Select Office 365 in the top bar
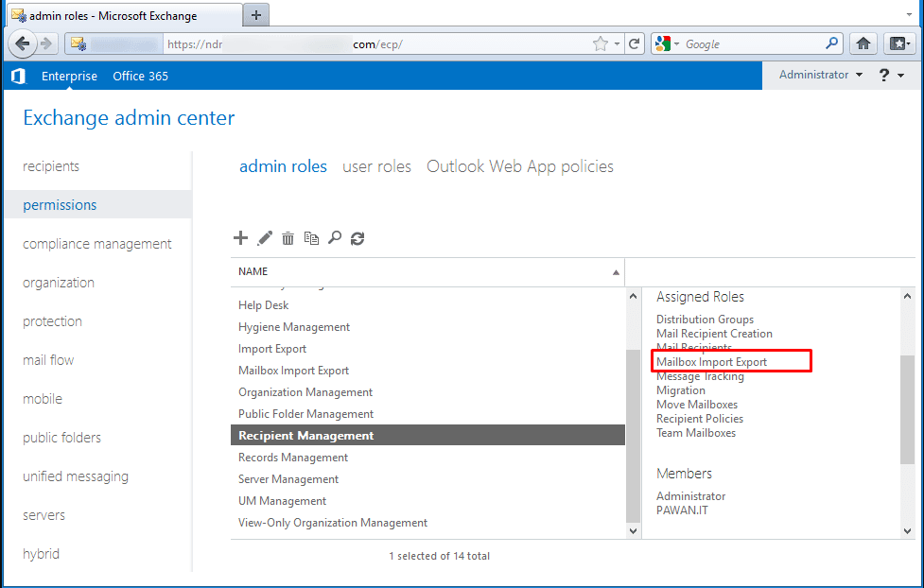This screenshot has width=924, height=588. pos(140,76)
